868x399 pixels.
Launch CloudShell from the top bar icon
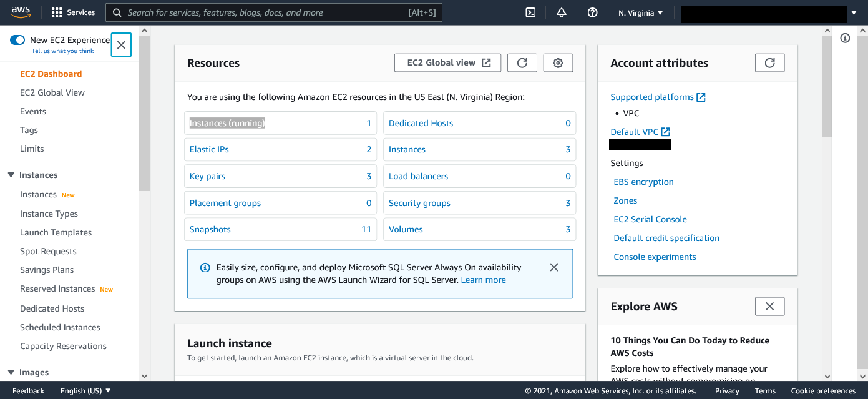[x=530, y=12]
